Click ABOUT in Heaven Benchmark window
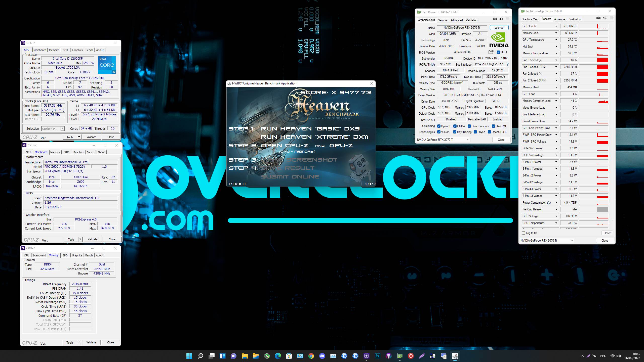The image size is (644, 362). pyautogui.click(x=237, y=184)
